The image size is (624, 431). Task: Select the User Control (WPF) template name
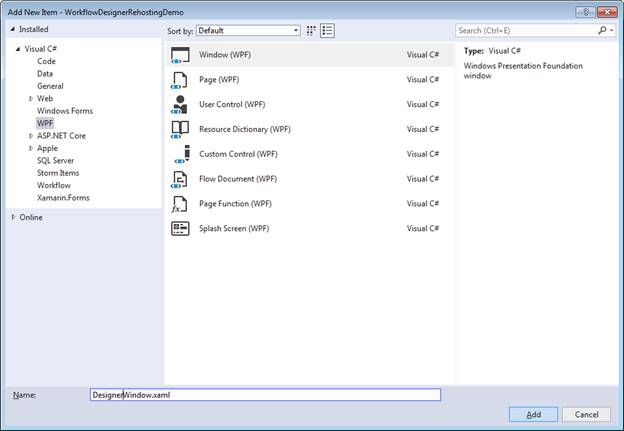232,104
